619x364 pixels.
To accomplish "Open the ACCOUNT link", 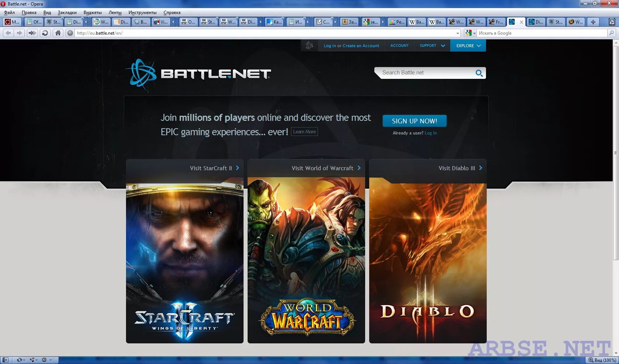I will coord(399,46).
